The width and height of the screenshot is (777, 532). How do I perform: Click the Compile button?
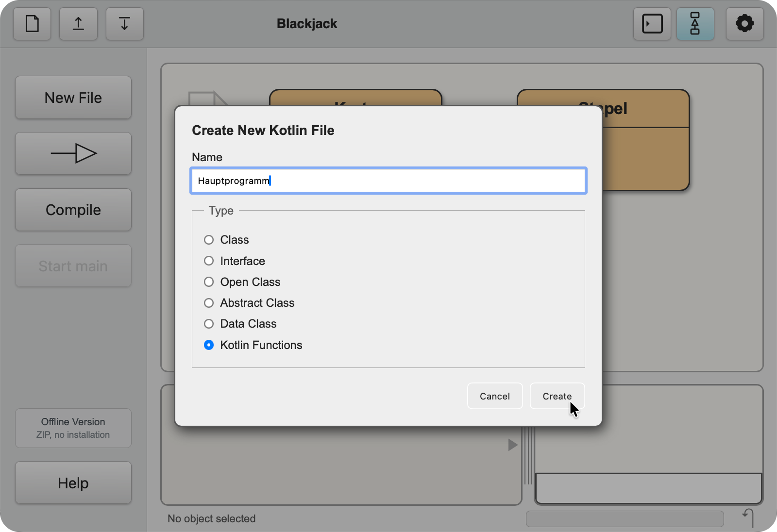[73, 210]
